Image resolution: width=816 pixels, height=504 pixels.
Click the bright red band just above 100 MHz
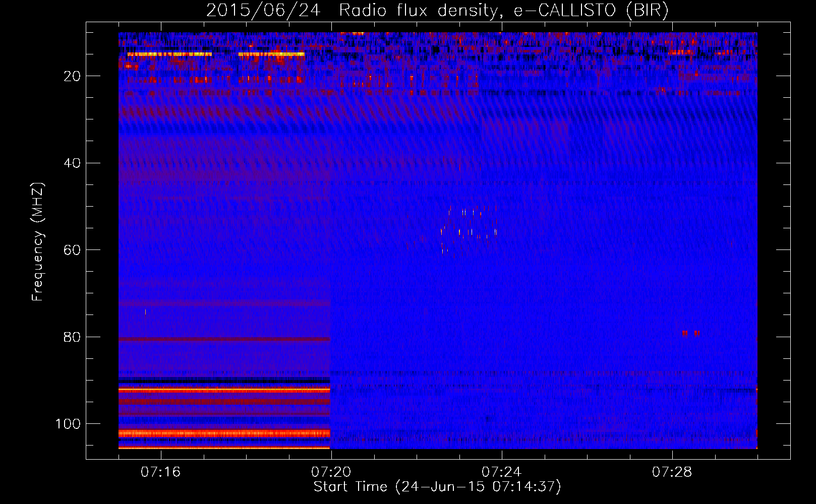(x=224, y=433)
